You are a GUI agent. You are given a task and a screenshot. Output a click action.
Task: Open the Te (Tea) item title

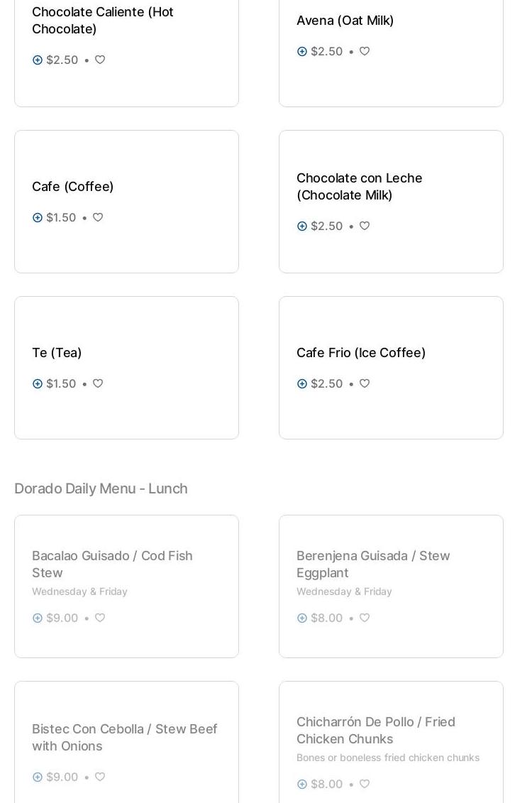tap(57, 353)
